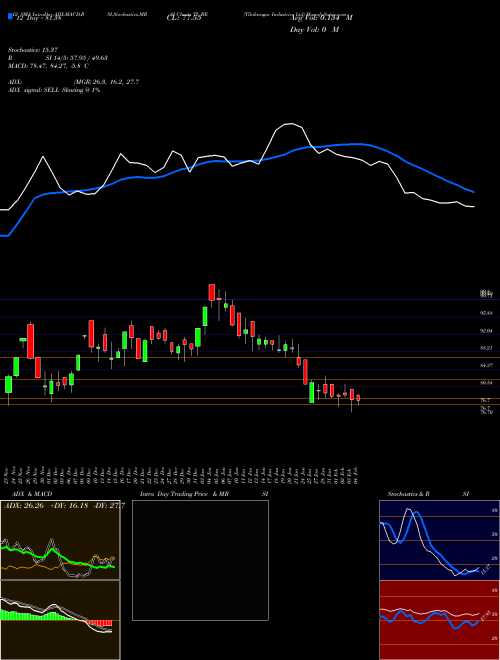Click the tall red candle at the price peak
This screenshot has height=660, width=500.
(x=212, y=292)
